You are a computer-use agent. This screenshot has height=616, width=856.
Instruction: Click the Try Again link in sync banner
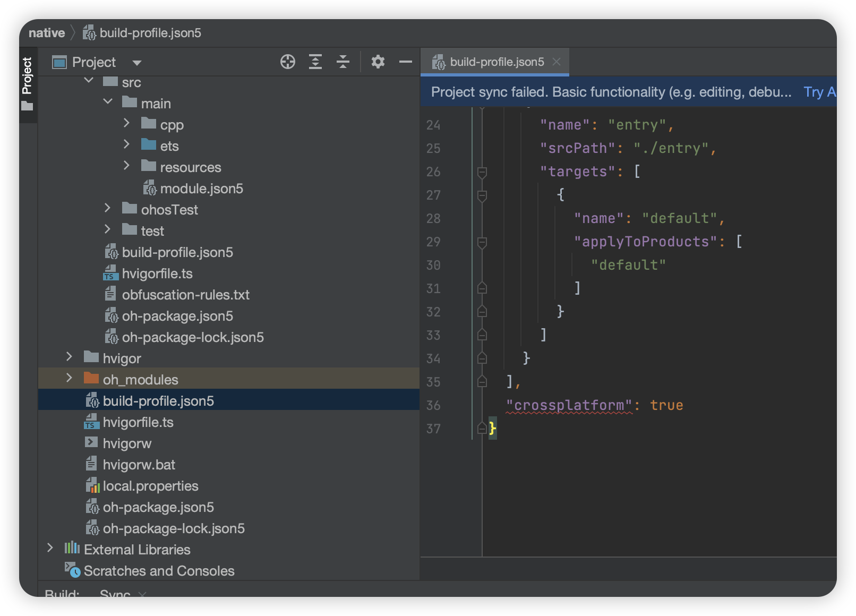coord(819,92)
